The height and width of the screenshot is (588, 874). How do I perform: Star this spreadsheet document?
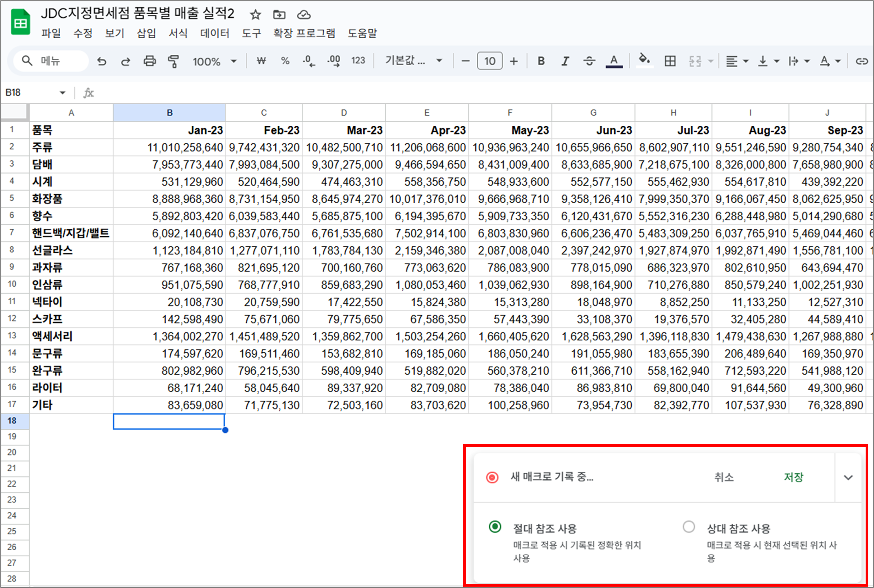pyautogui.click(x=255, y=15)
